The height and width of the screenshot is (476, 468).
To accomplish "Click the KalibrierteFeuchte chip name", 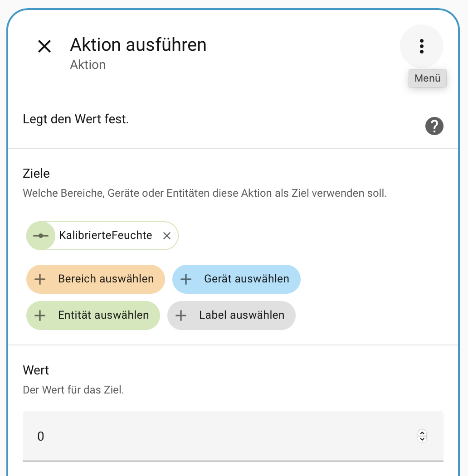I will click(x=105, y=236).
